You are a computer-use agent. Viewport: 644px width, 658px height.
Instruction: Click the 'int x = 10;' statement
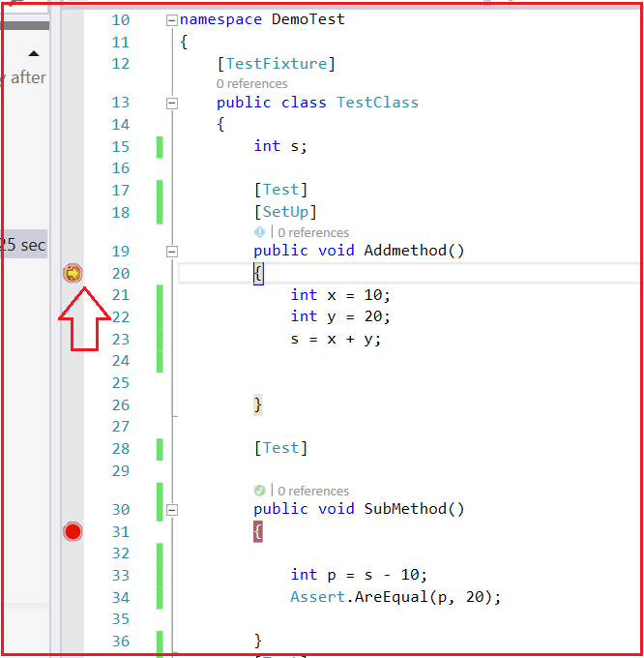340,295
